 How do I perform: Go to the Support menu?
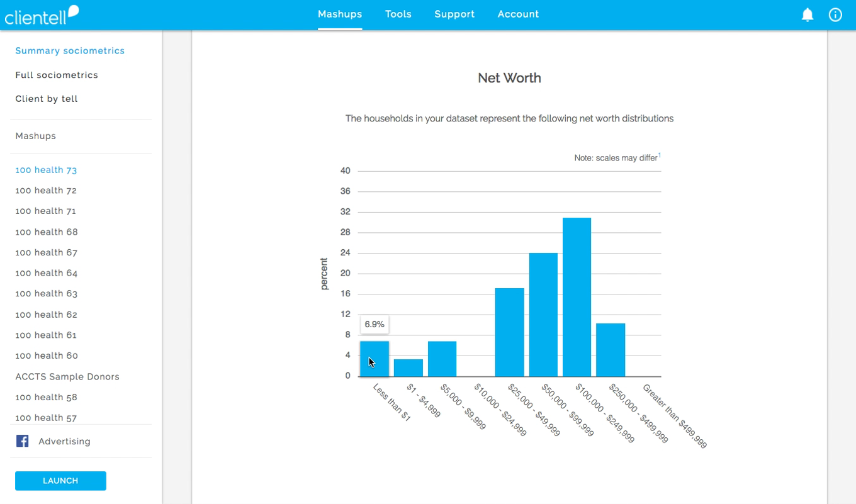pyautogui.click(x=454, y=14)
